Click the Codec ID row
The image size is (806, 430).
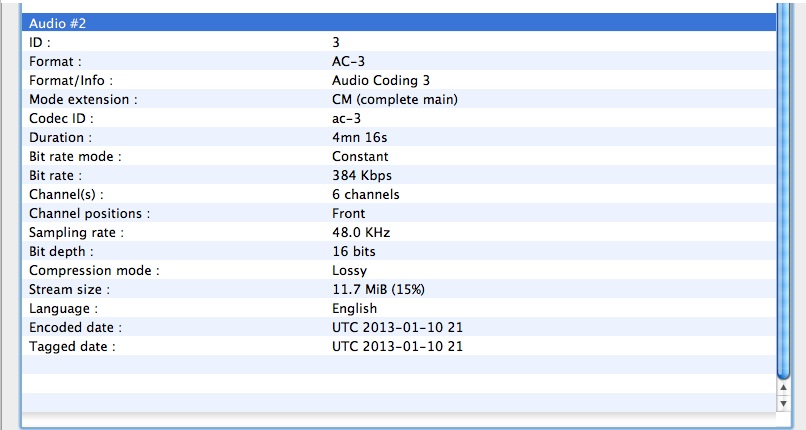tap(398, 119)
